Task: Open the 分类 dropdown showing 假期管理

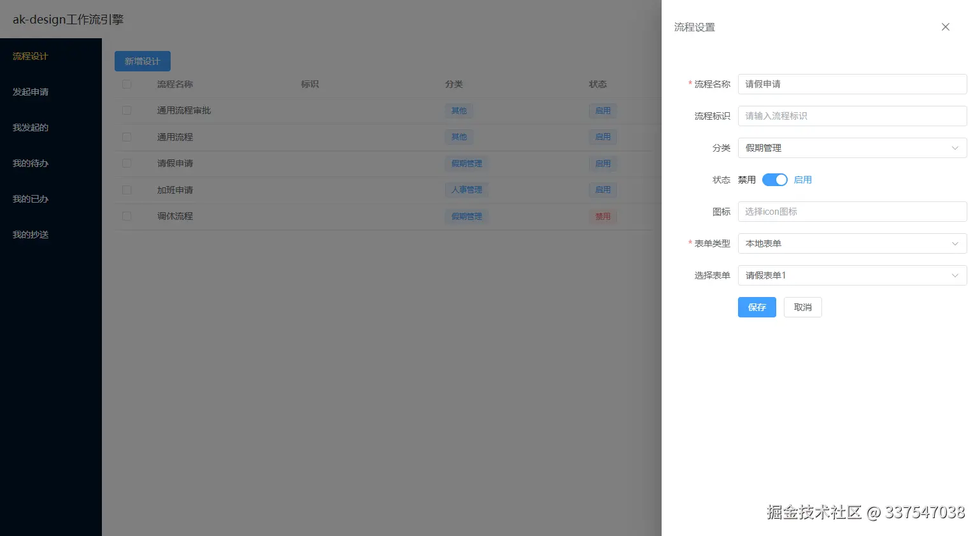Action: tap(852, 148)
